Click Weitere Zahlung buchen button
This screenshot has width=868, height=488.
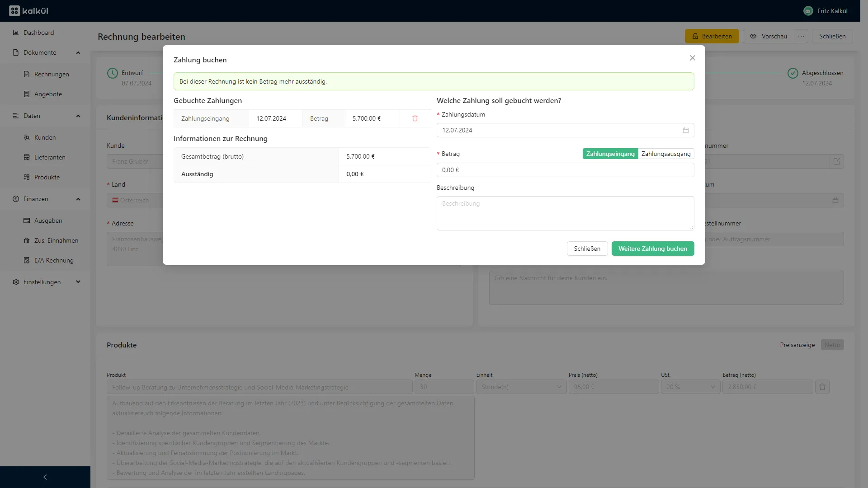pos(652,249)
